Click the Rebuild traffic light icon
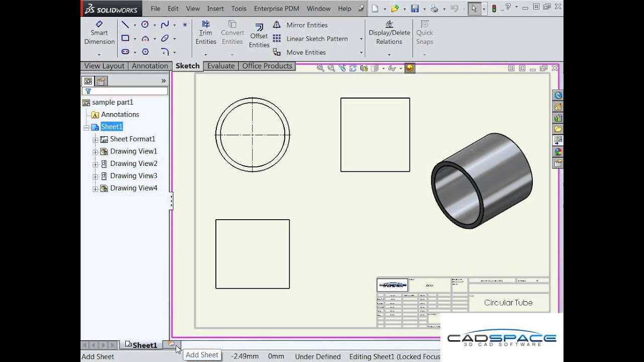Screen dimensions: 644x362 pos(494,9)
